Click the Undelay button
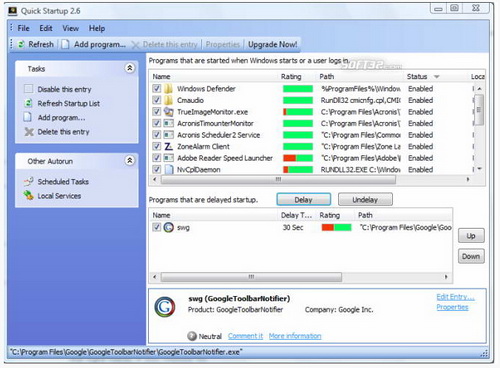The image size is (500, 368). coord(365,200)
